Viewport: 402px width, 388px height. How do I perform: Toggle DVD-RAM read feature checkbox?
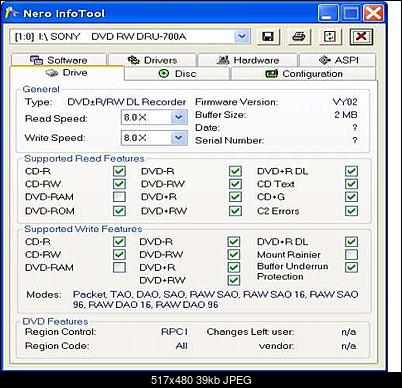click(119, 197)
